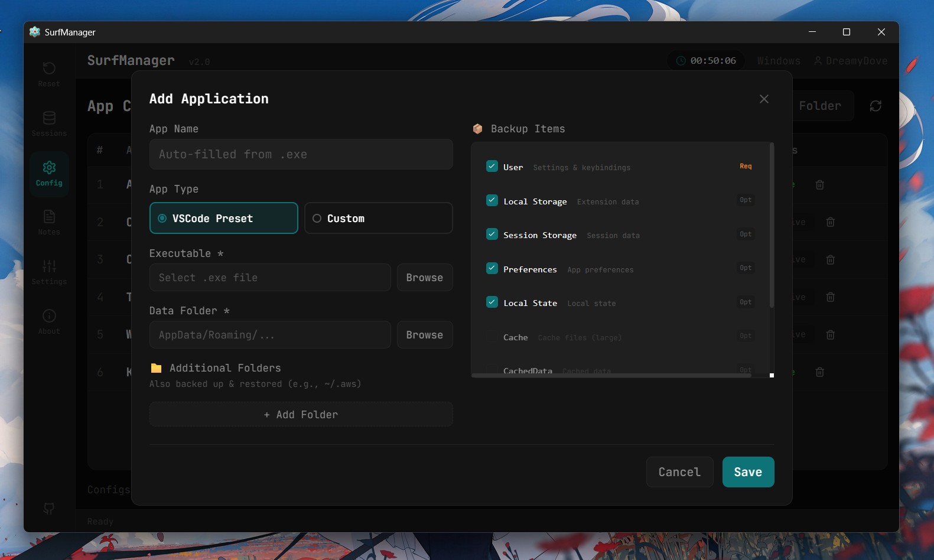Viewport: 934px width, 560px height.
Task: Click the Opt tag on Local Storage item
Action: coord(746,200)
